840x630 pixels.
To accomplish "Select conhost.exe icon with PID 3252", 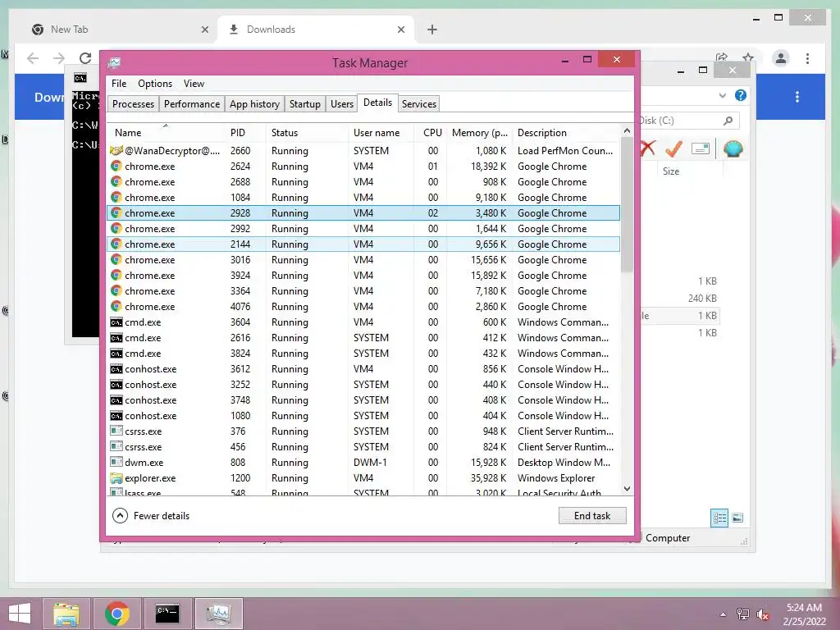I will pyautogui.click(x=116, y=385).
